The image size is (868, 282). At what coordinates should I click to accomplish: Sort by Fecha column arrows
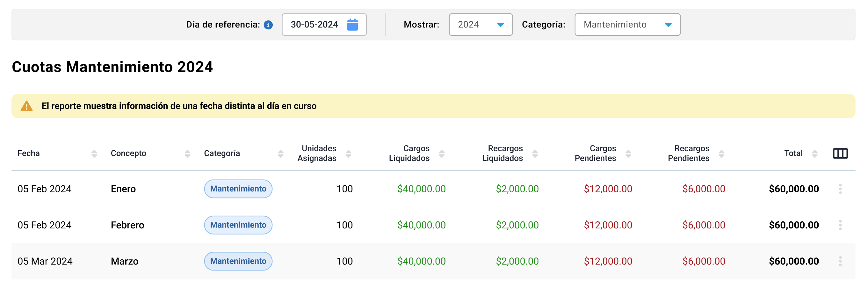[x=94, y=154]
